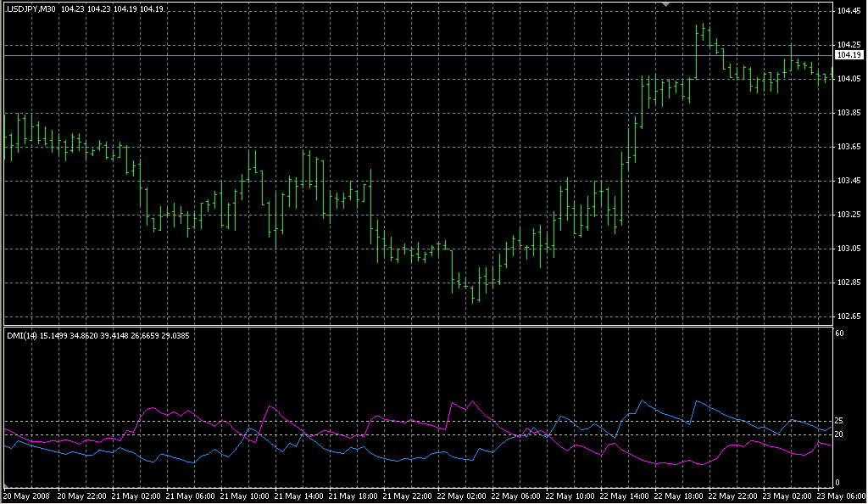Select the 103.45 value on price axis
Image resolution: width=868 pixels, height=504 pixels.
tap(849, 181)
